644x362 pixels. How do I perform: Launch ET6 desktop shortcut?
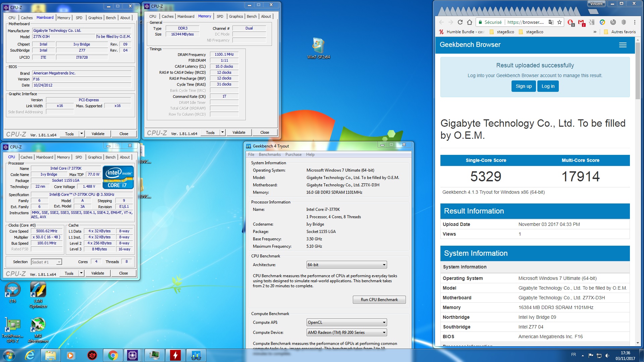coord(12,292)
